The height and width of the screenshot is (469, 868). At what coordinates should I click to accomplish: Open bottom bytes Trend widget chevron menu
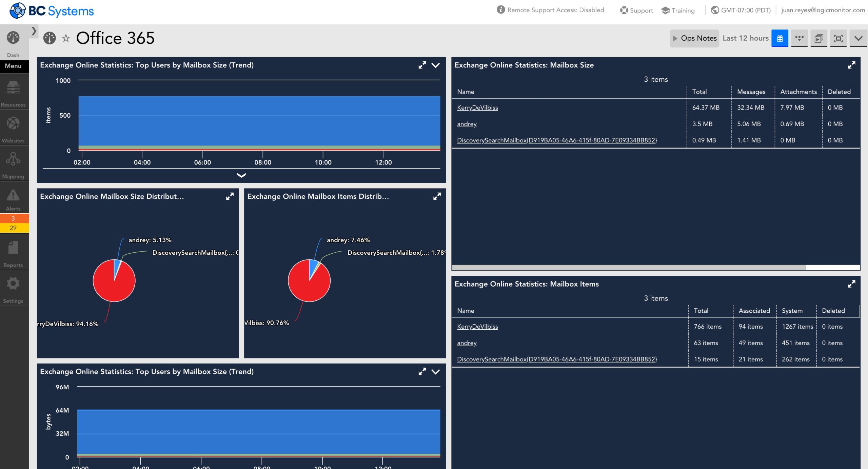(x=436, y=372)
